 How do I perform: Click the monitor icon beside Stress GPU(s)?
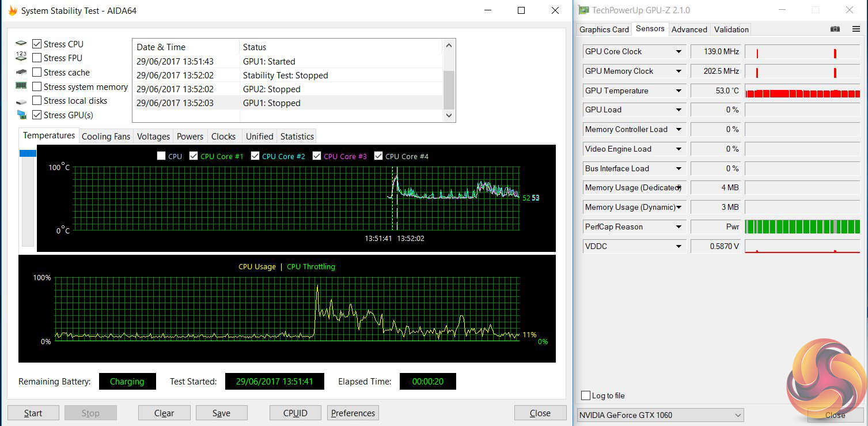tap(21, 115)
